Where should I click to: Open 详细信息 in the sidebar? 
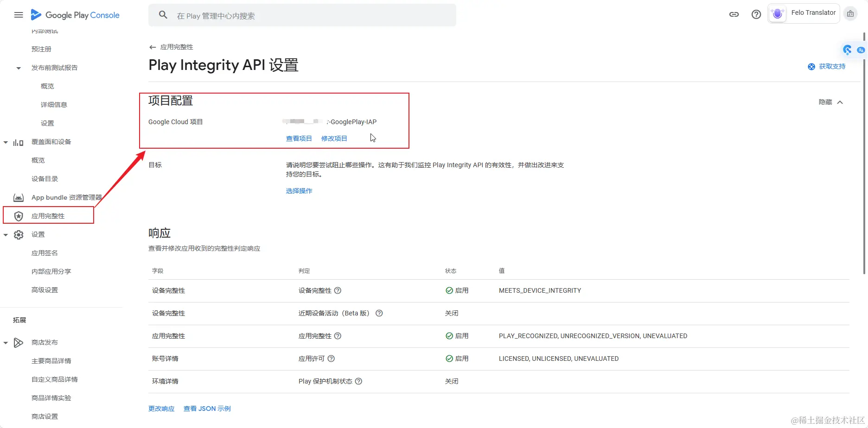point(54,105)
